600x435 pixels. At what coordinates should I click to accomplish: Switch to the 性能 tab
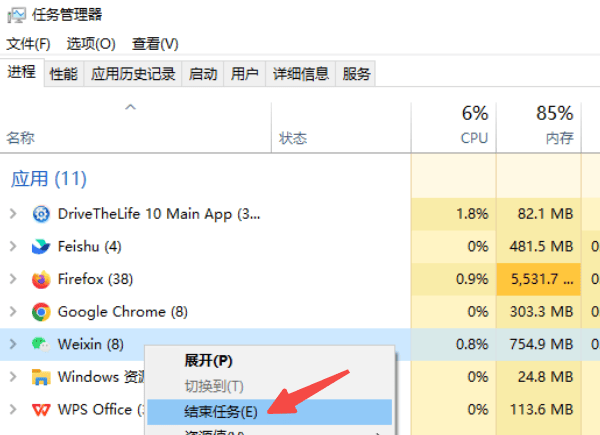(x=64, y=73)
